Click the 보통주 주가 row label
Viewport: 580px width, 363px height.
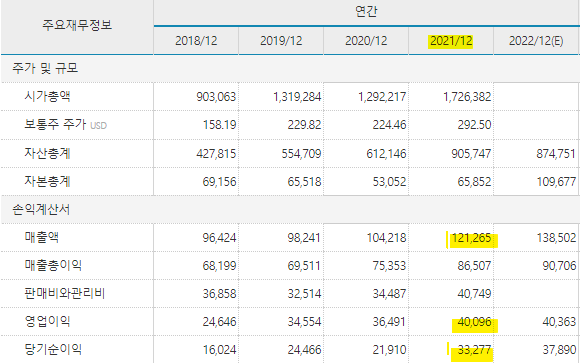[x=55, y=124]
